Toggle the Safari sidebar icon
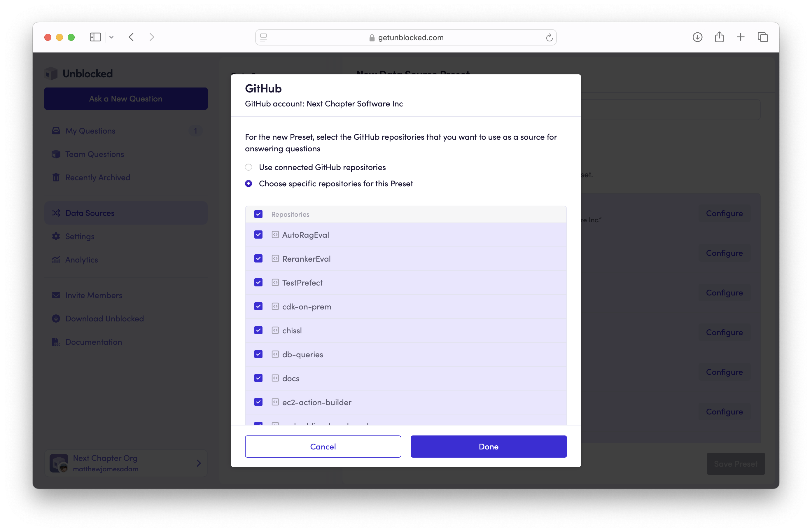The width and height of the screenshot is (812, 532). pos(95,37)
